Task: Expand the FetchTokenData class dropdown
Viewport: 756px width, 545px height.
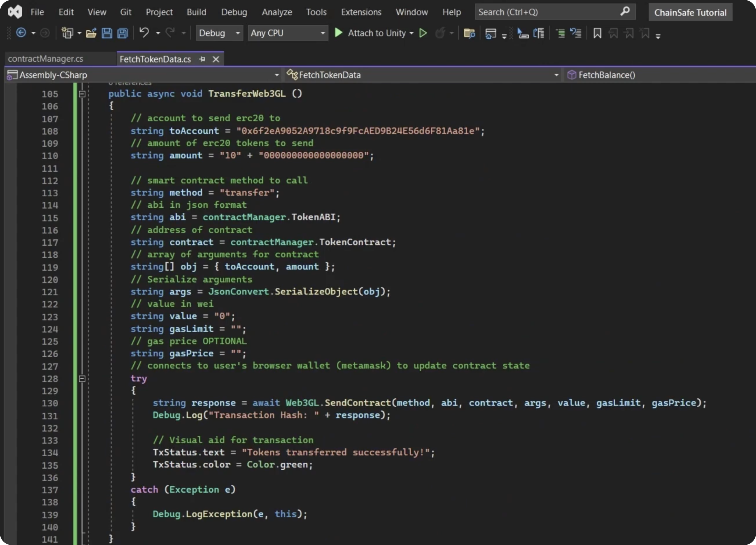Action: pos(556,75)
